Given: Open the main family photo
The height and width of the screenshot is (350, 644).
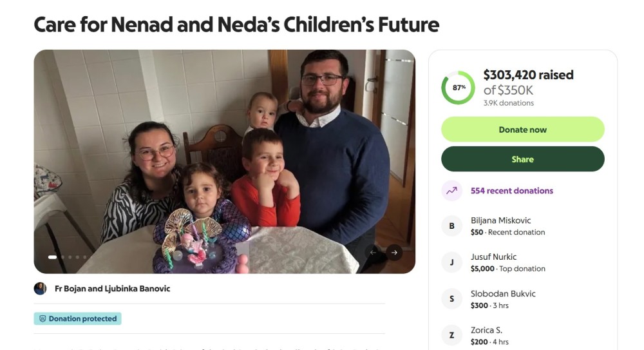Looking at the screenshot, I should [224, 161].
